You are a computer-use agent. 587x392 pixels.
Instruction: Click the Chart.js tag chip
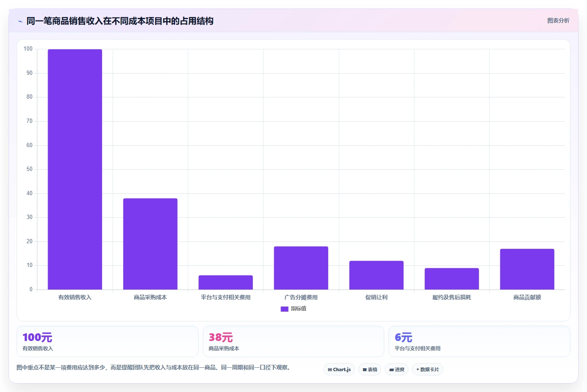(x=339, y=369)
